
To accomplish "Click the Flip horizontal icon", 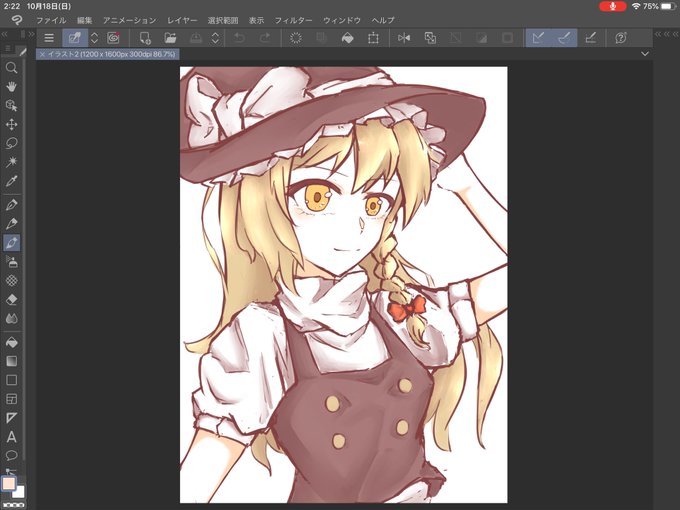I will pos(404,38).
